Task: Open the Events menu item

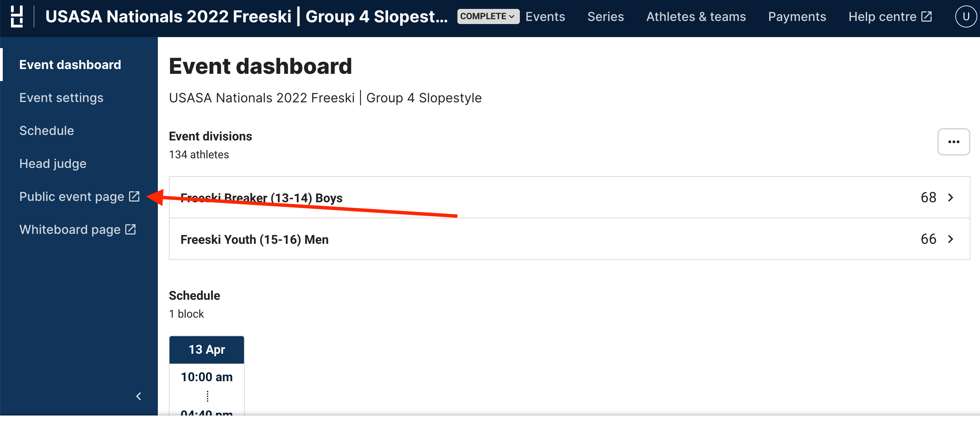Action: click(545, 17)
